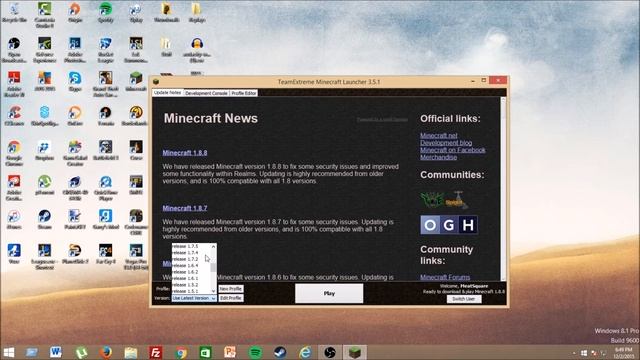This screenshot has height=360, width=640.
Task: Open FileZilla from the taskbar
Action: click(x=156, y=352)
